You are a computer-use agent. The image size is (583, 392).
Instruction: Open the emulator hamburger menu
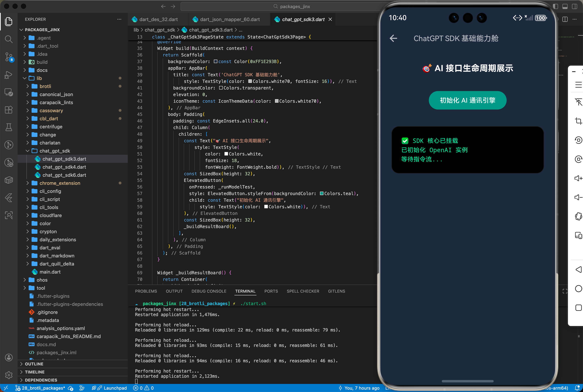tap(578, 85)
